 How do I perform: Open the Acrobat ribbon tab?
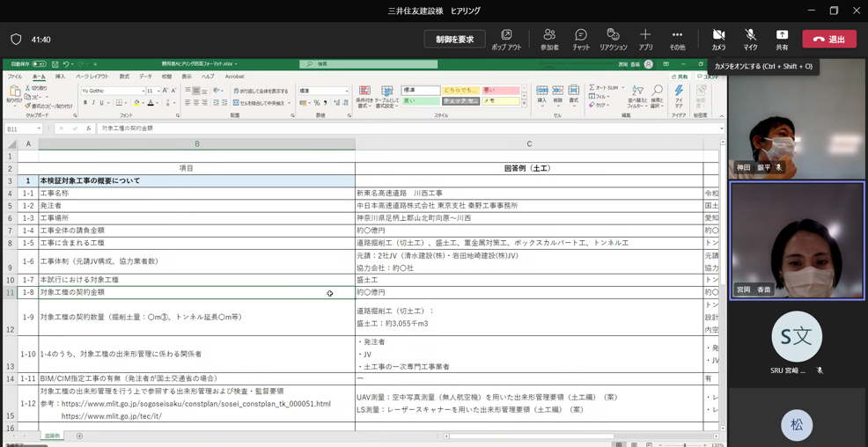(234, 77)
